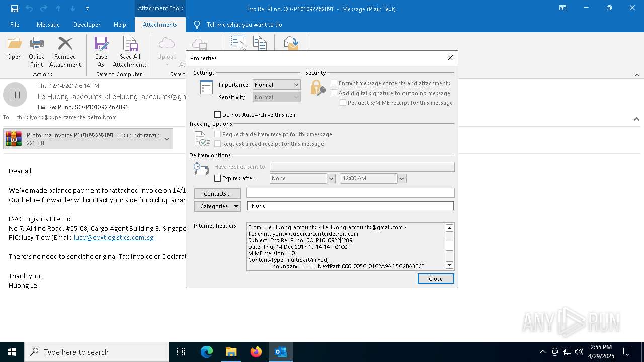The width and height of the screenshot is (644, 362).
Task: Click Save All Attachments
Action: click(x=130, y=52)
